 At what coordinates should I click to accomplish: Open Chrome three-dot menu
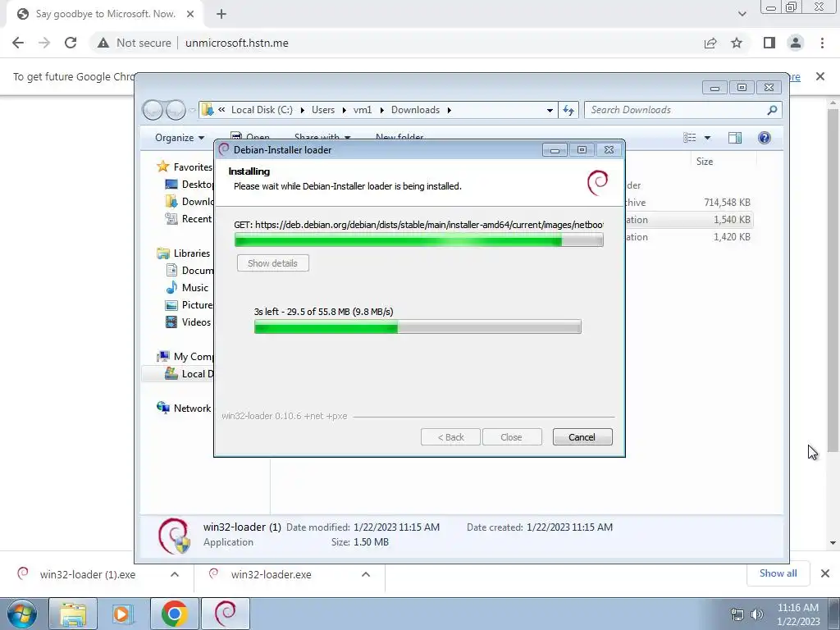pos(822,43)
